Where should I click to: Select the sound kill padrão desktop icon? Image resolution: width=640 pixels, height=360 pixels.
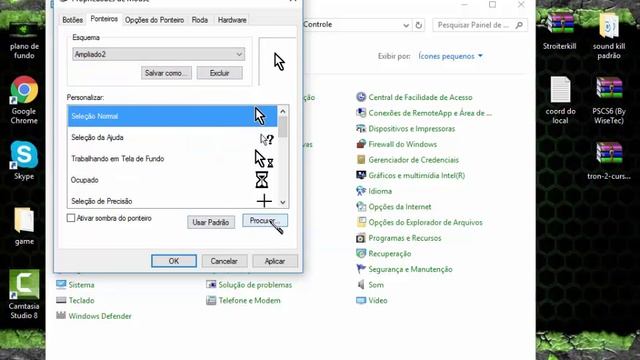tap(609, 36)
